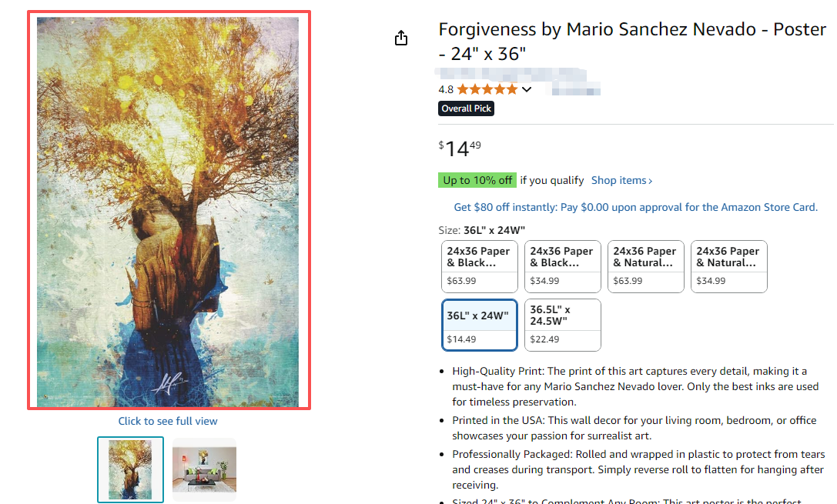837x504 pixels.
Task: Click the $14.49 main price
Action: pos(460,148)
